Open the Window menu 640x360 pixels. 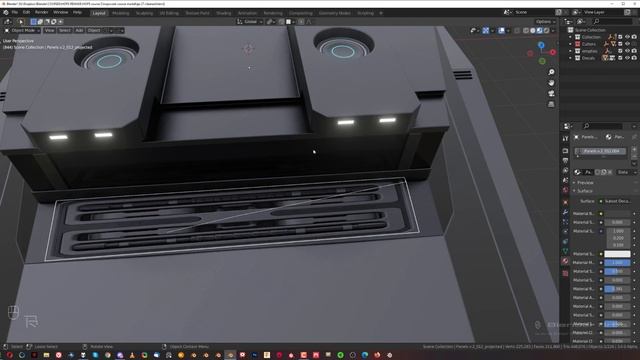60,13
